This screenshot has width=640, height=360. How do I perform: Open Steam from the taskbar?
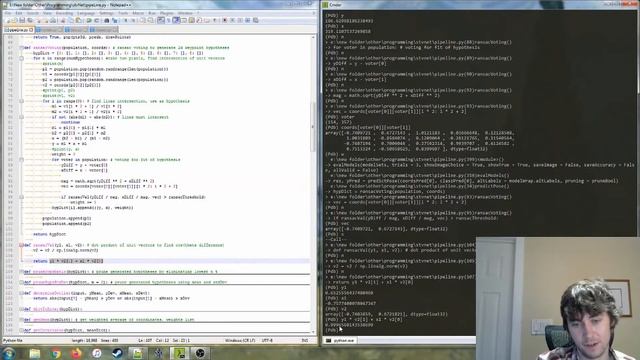(117, 353)
